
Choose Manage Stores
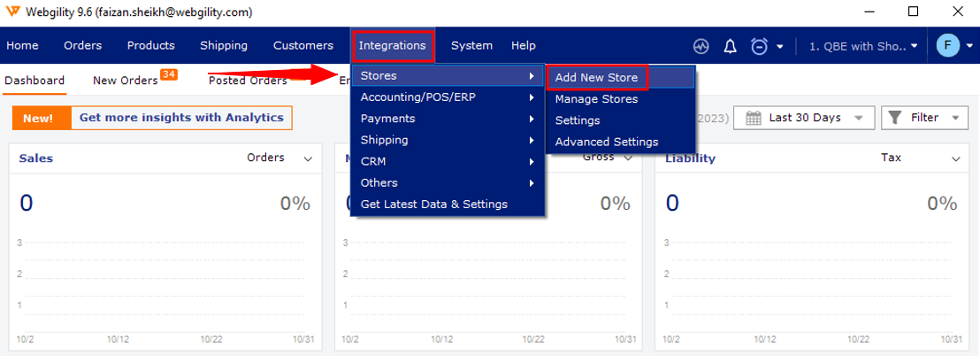click(x=620, y=99)
